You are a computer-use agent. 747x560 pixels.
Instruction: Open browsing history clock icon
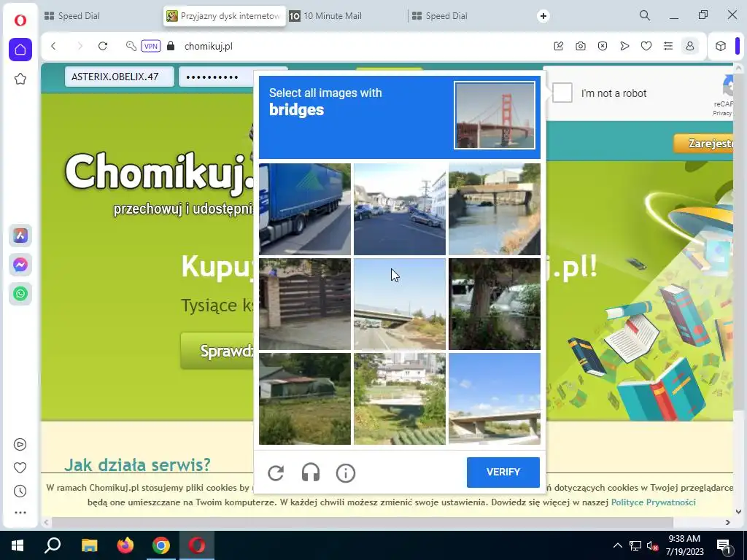(20, 491)
